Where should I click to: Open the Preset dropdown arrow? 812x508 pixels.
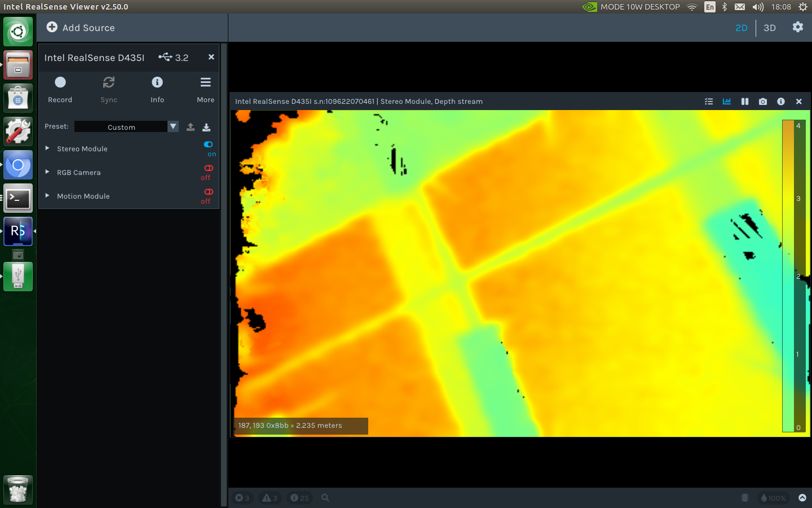point(173,126)
